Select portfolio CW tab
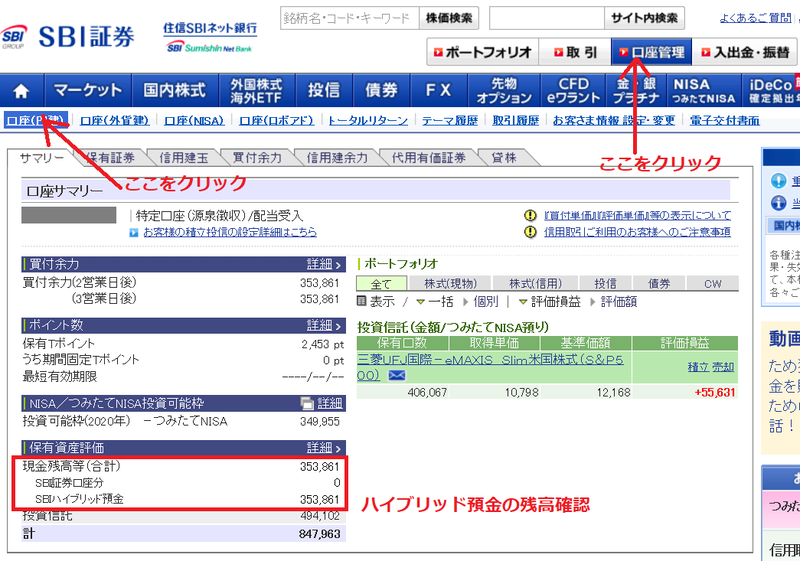Screen dimensions: 800x561 (x=713, y=283)
